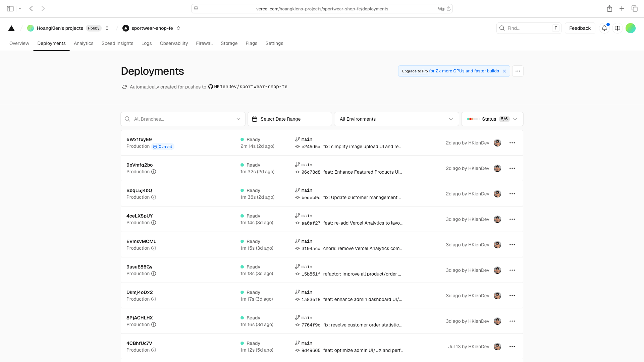
Task: Open options menu for deployment 9pVmfq2bo
Action: pyautogui.click(x=512, y=168)
